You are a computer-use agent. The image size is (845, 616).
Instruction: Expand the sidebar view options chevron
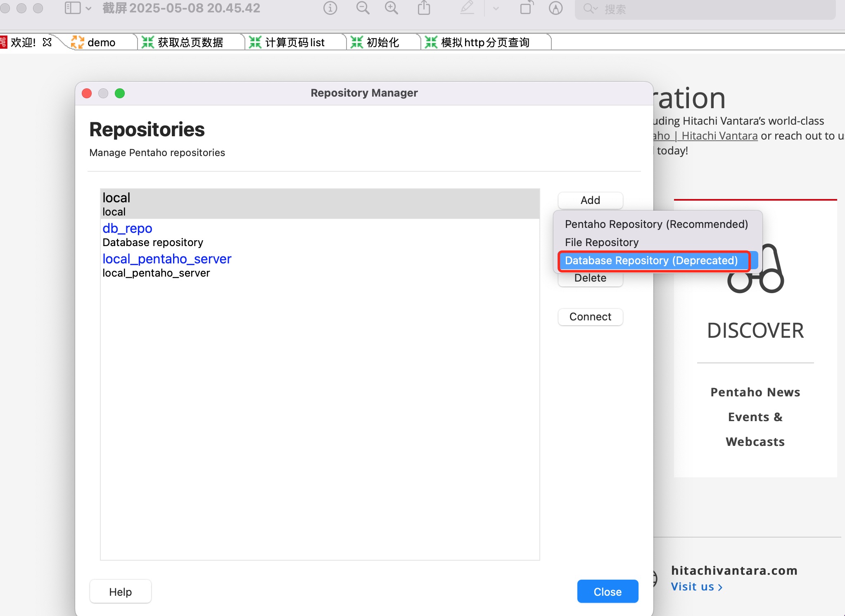point(88,8)
